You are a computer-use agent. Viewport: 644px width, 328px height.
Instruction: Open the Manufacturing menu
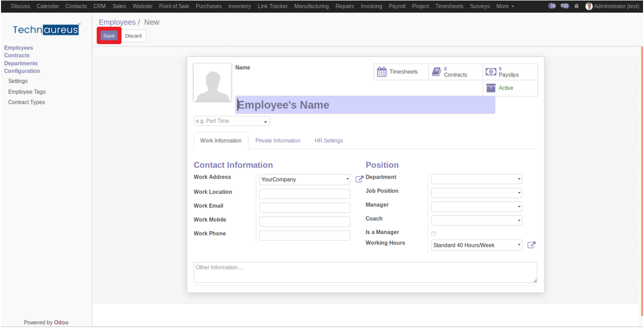(311, 6)
